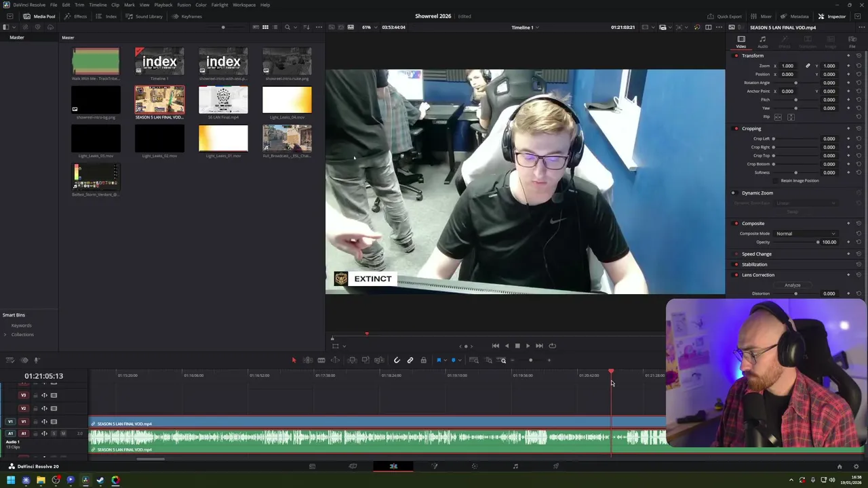Jump to first frame button

pos(495,346)
